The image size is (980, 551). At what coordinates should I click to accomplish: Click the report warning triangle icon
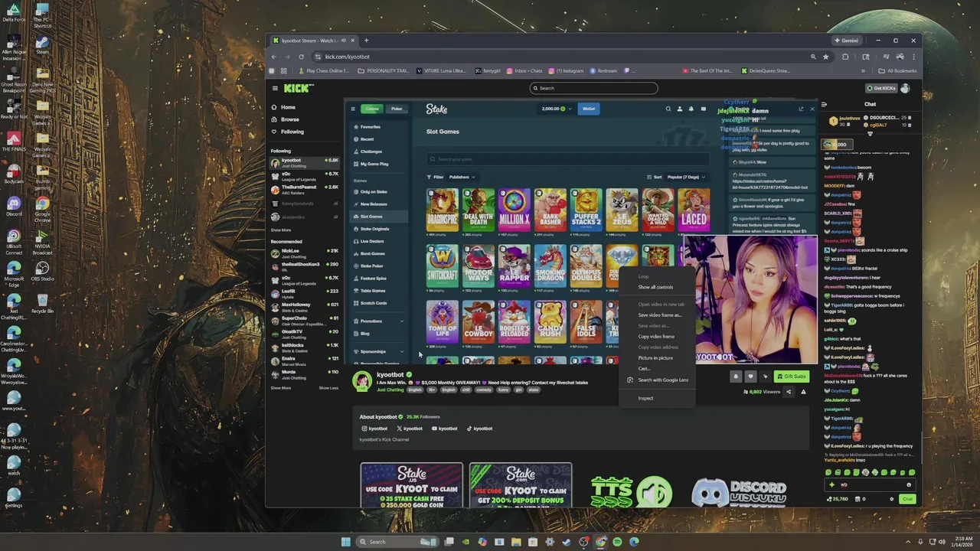(803, 392)
